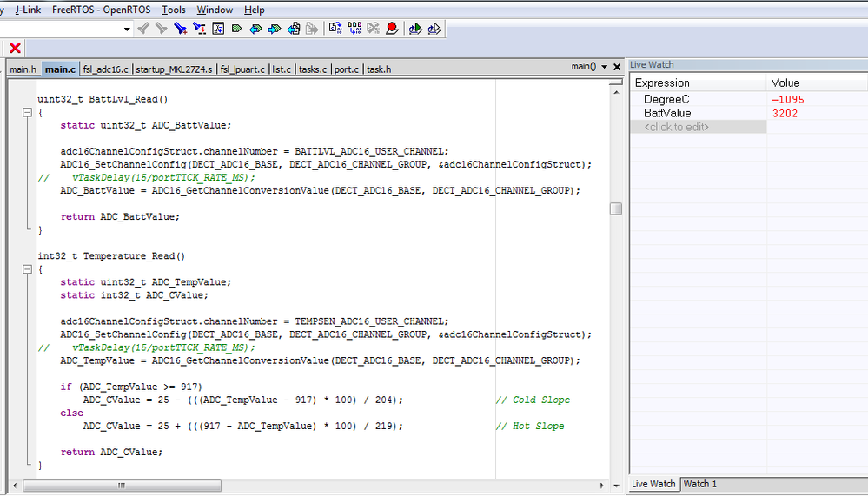Open the list.c tab
Image resolution: width=868 pixels, height=496 pixels.
(282, 69)
